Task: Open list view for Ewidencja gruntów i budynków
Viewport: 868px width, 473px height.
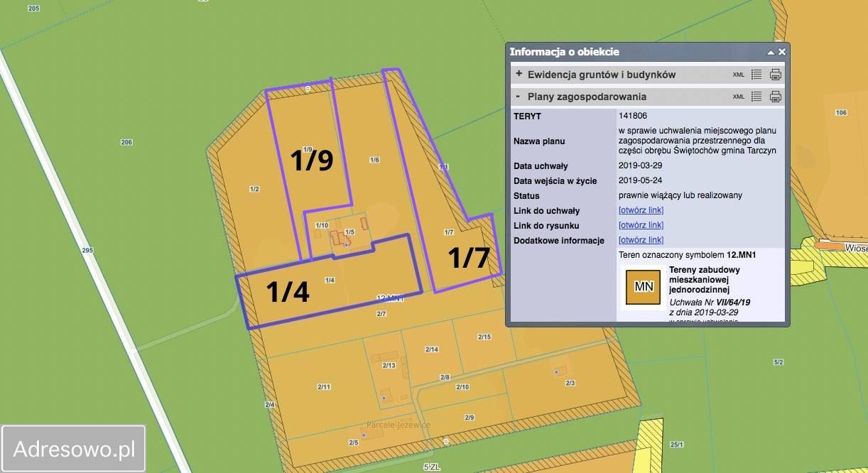Action: [x=756, y=75]
